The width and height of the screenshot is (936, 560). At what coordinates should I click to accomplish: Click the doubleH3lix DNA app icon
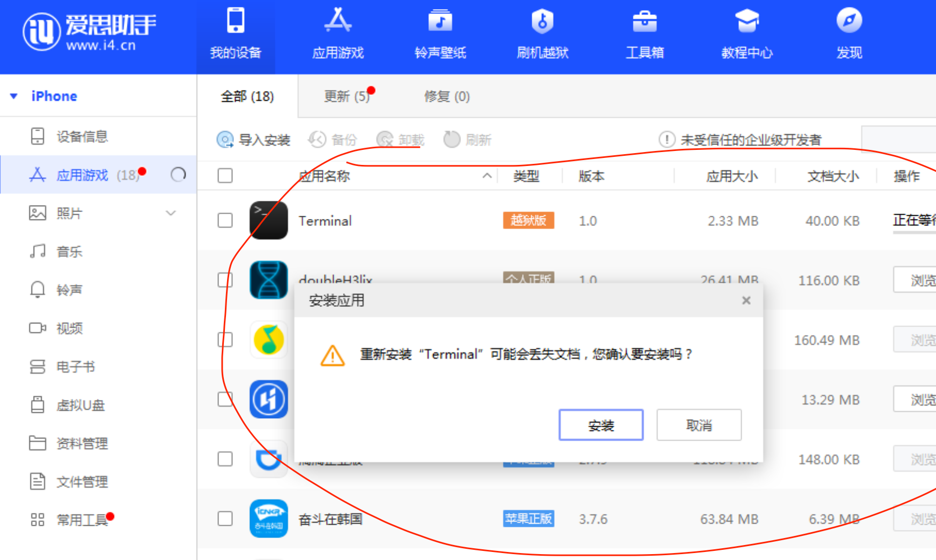pyautogui.click(x=268, y=279)
